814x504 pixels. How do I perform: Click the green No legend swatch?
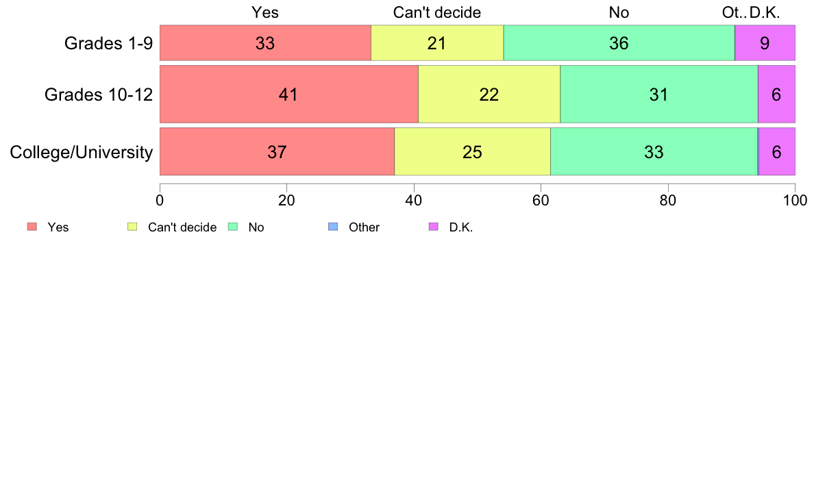pos(232,227)
